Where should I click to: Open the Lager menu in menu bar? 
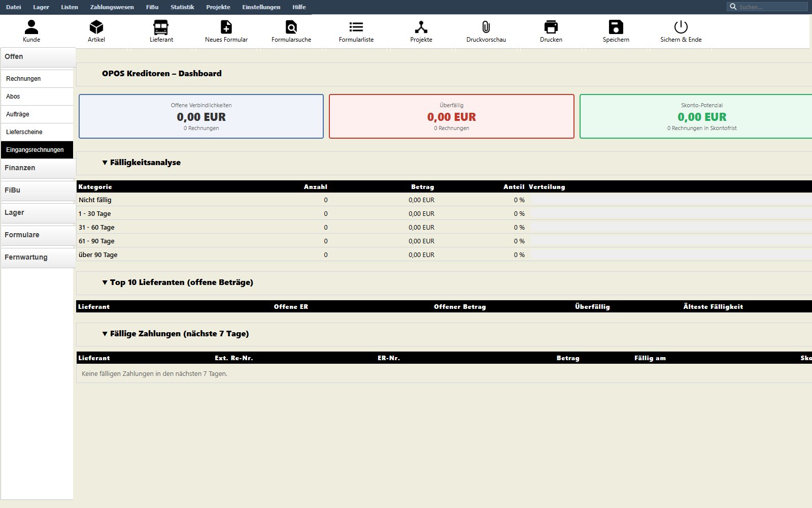41,7
